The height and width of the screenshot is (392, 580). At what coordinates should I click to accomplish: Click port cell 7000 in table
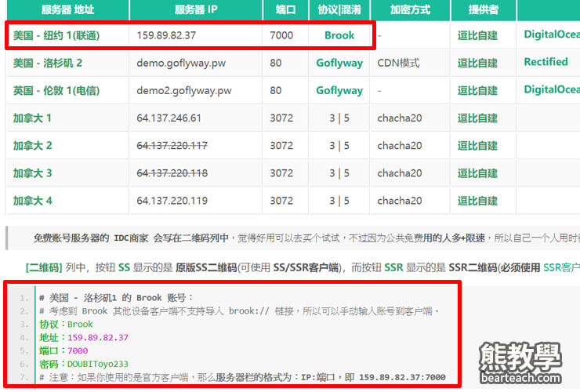tap(281, 35)
